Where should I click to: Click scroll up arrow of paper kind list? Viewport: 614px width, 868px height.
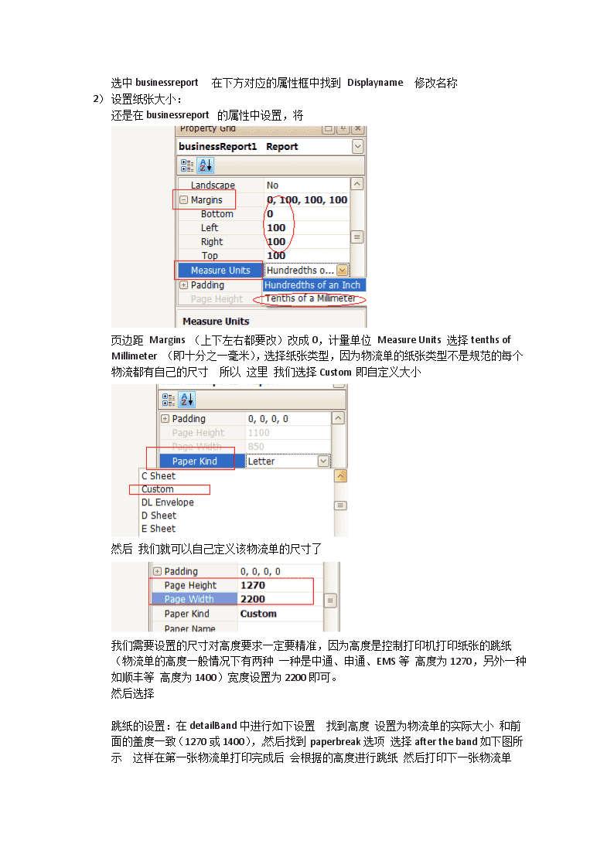341,476
